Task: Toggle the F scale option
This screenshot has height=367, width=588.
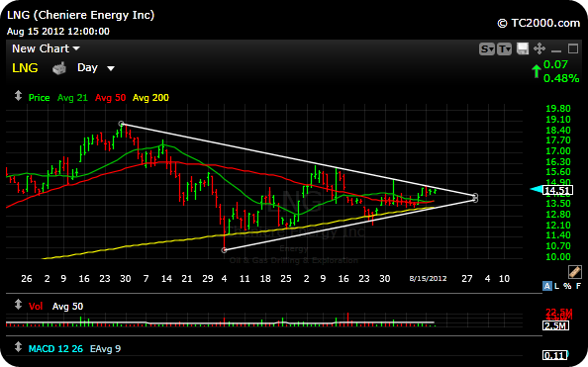Action: tap(578, 286)
